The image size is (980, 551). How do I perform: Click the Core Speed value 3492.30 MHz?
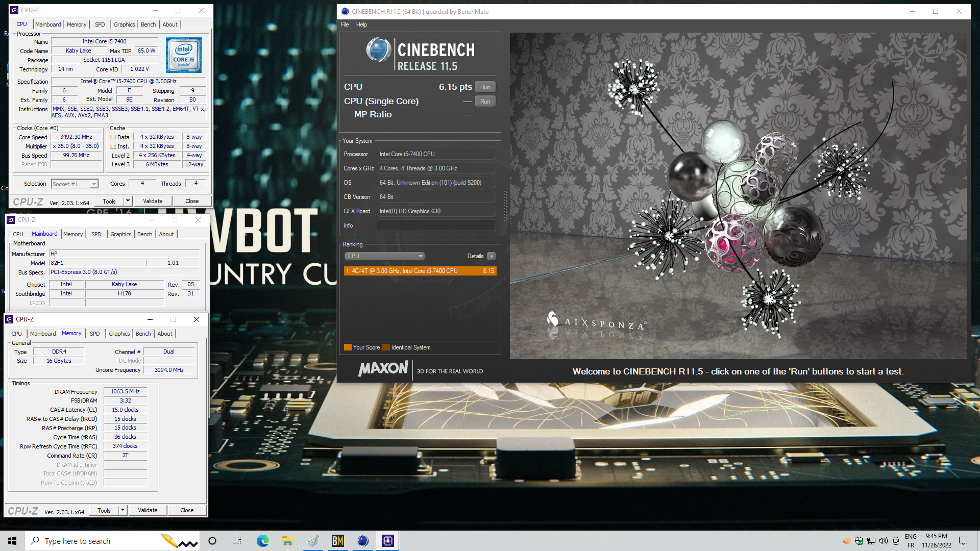click(76, 137)
